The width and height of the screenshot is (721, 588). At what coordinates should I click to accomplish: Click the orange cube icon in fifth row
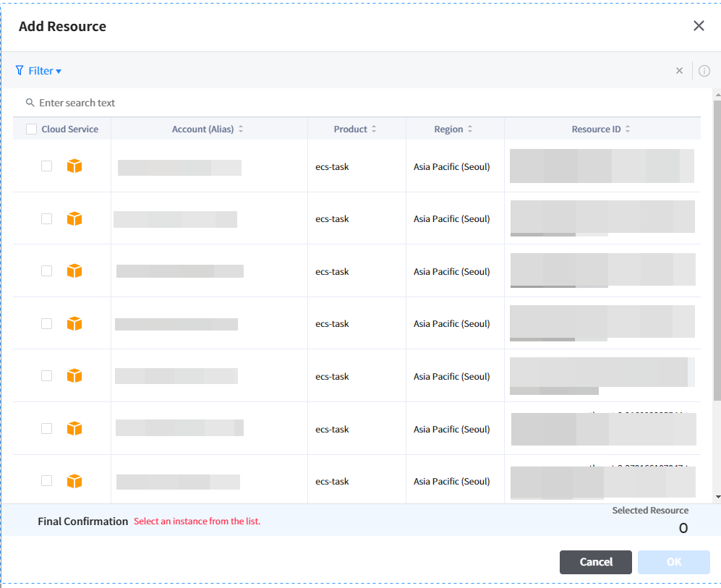point(74,376)
